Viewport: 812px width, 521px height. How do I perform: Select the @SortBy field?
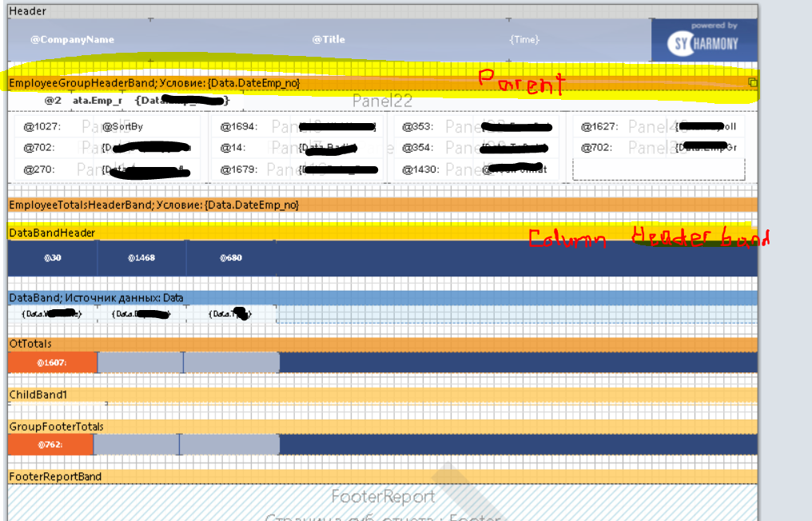coord(123,126)
